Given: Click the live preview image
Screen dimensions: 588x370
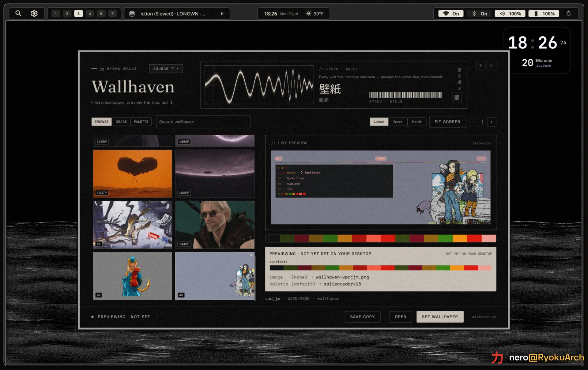Looking at the screenshot, I should point(381,187).
